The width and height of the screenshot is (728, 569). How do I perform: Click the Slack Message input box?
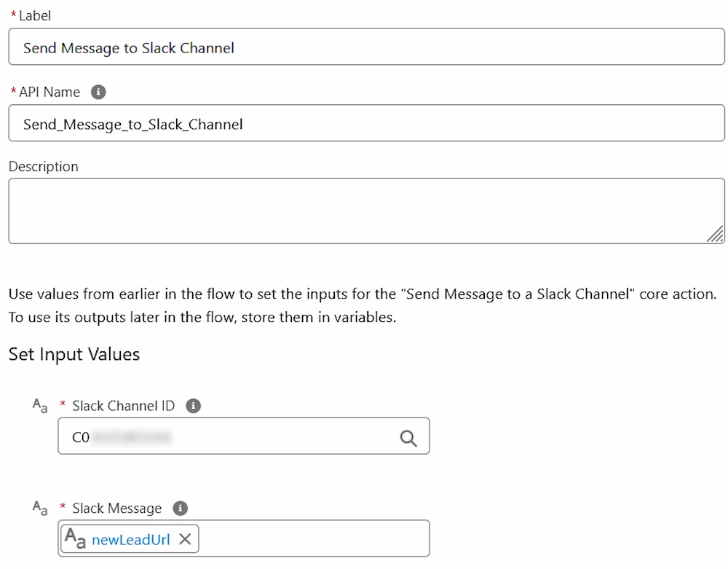(244, 538)
